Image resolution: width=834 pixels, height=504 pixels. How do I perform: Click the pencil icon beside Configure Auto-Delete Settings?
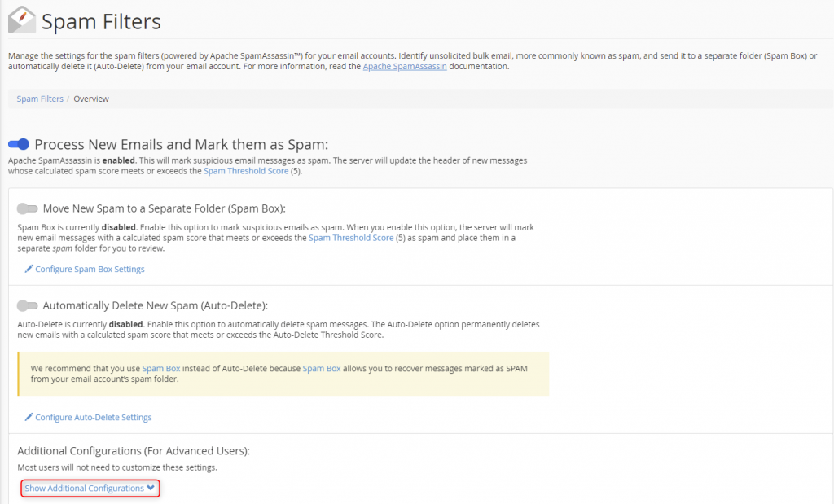30,417
